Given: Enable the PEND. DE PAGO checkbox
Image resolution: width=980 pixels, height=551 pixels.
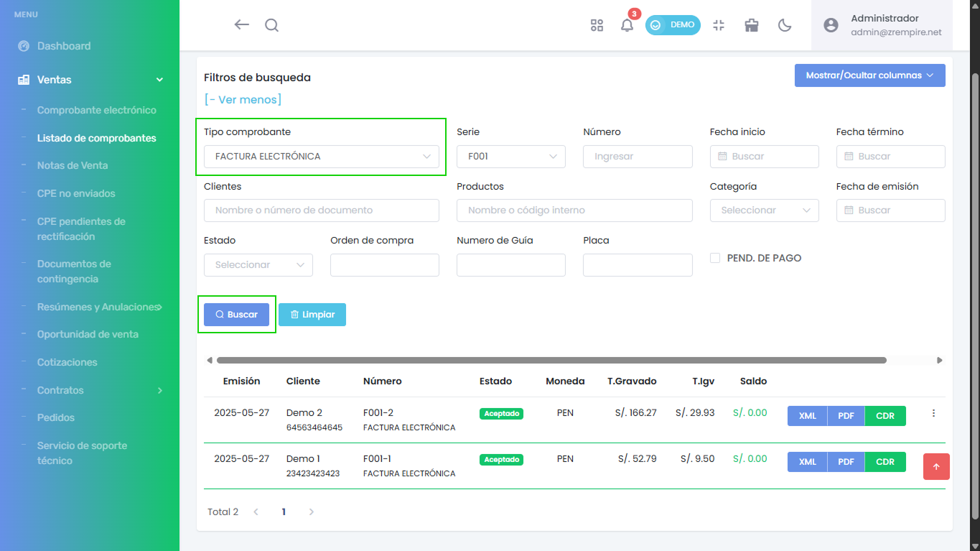Looking at the screenshot, I should pos(715,258).
